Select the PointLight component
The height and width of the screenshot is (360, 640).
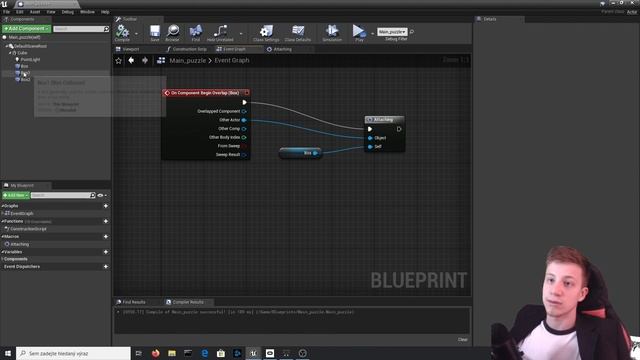tap(30, 60)
